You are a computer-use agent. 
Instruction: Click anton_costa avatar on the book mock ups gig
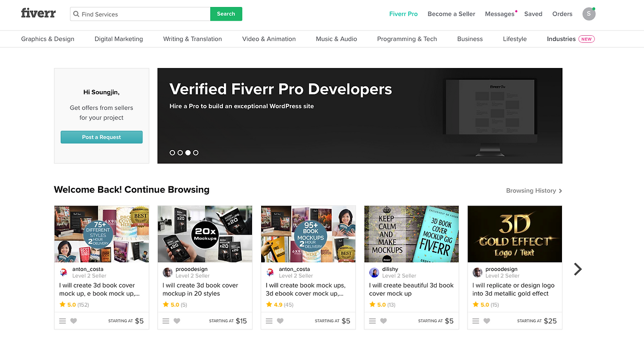(x=271, y=272)
